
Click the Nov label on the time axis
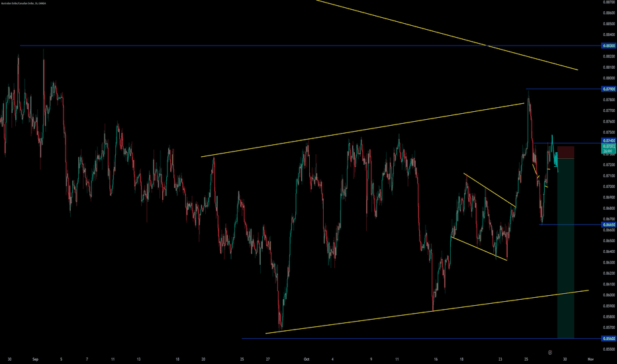click(591, 359)
